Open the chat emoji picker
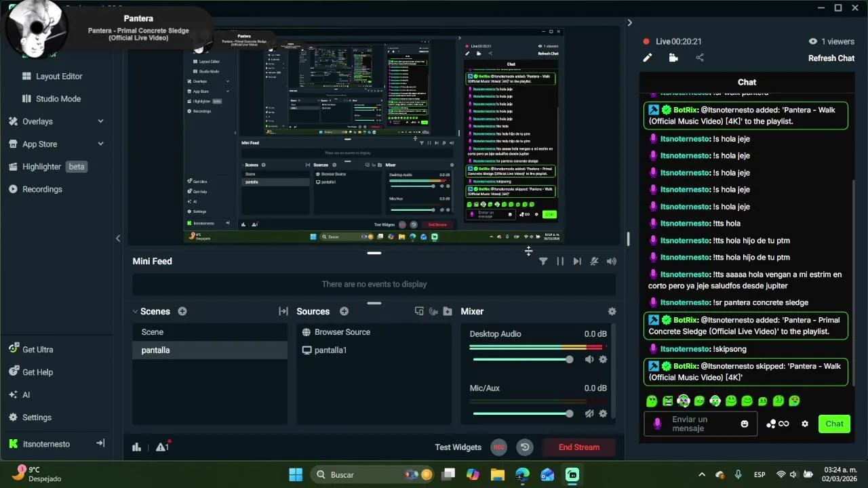This screenshot has width=868, height=488. (x=745, y=424)
